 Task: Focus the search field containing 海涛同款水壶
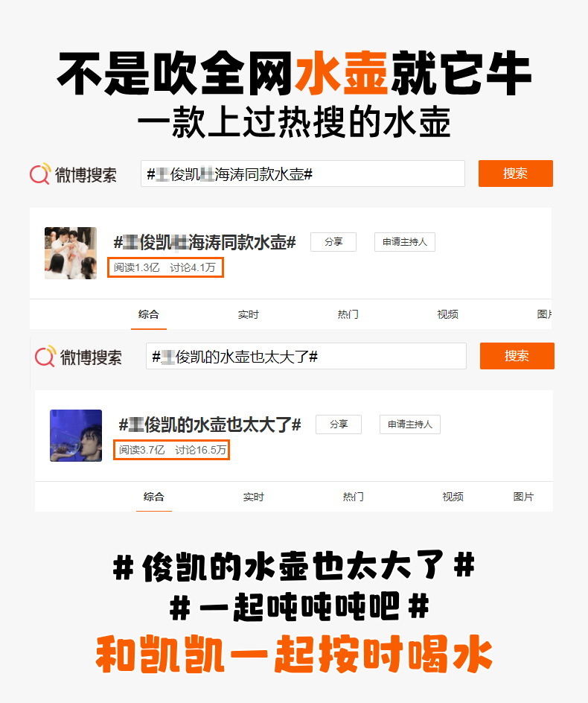[302, 174]
